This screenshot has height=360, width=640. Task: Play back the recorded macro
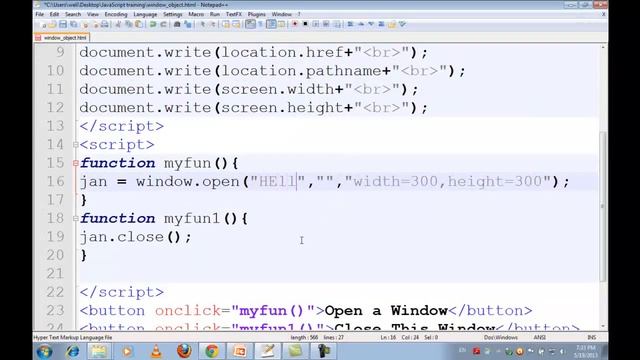point(316,24)
